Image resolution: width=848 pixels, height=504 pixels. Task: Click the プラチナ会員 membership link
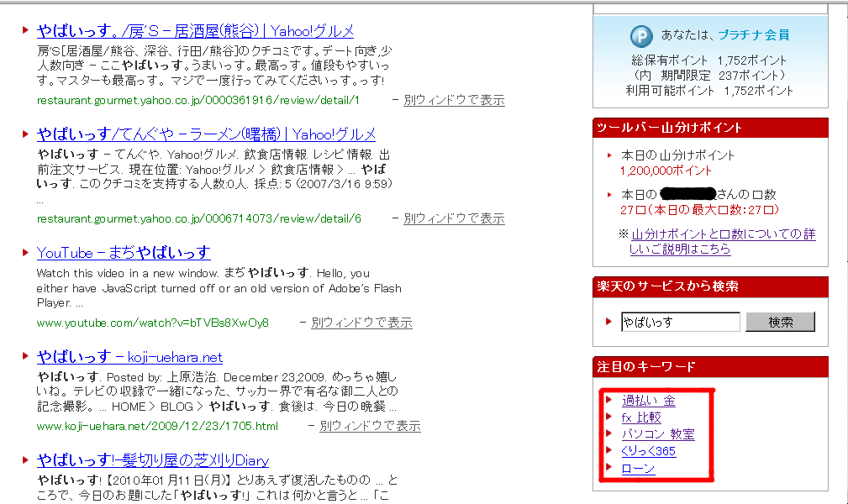click(753, 35)
